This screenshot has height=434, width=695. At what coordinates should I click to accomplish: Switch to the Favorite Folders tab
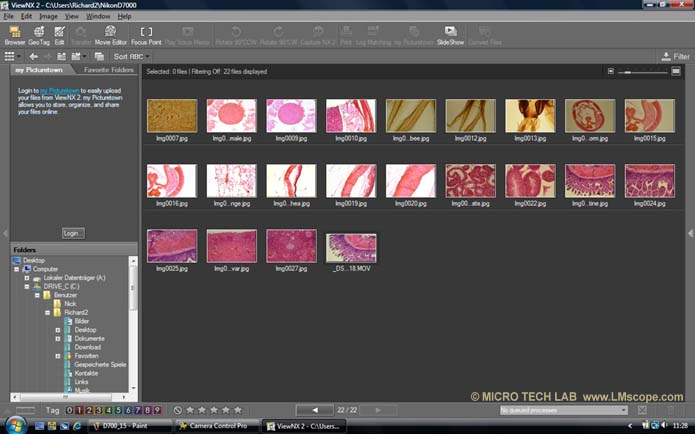click(x=109, y=70)
